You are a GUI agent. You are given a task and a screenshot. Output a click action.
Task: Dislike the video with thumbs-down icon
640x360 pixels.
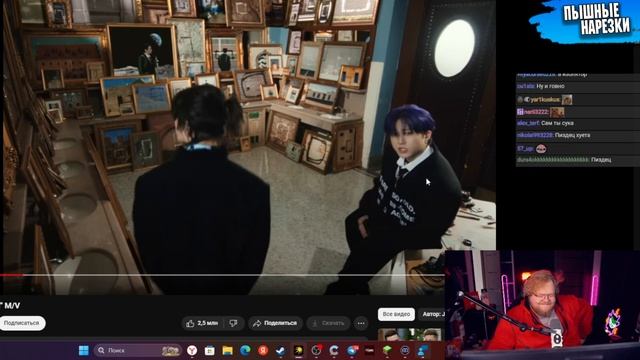(x=233, y=323)
